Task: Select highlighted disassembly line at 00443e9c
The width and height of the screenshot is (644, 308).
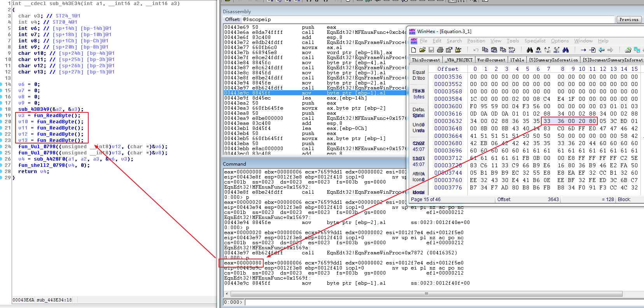Action: (x=315, y=93)
